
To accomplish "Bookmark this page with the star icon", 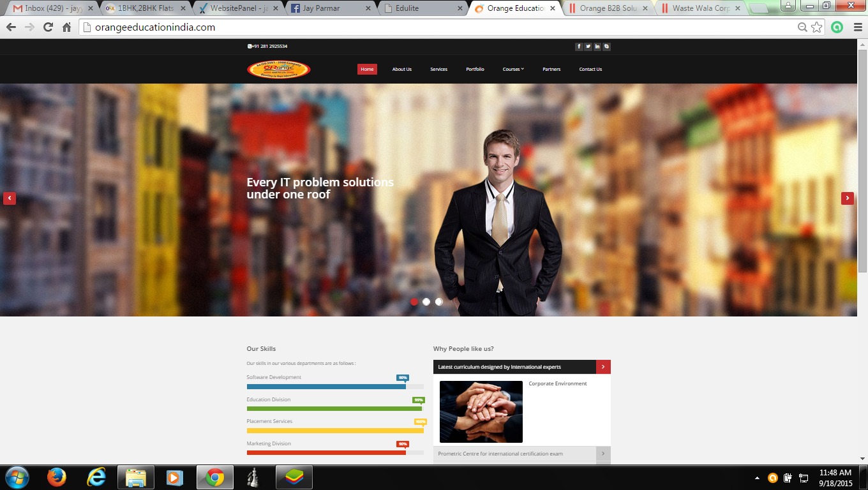I will [x=817, y=27].
